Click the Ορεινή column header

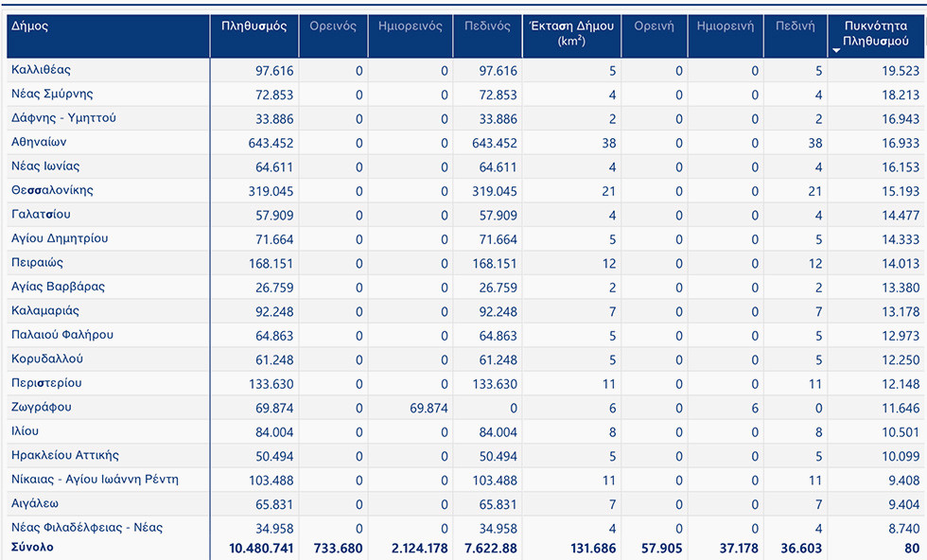[x=654, y=26]
